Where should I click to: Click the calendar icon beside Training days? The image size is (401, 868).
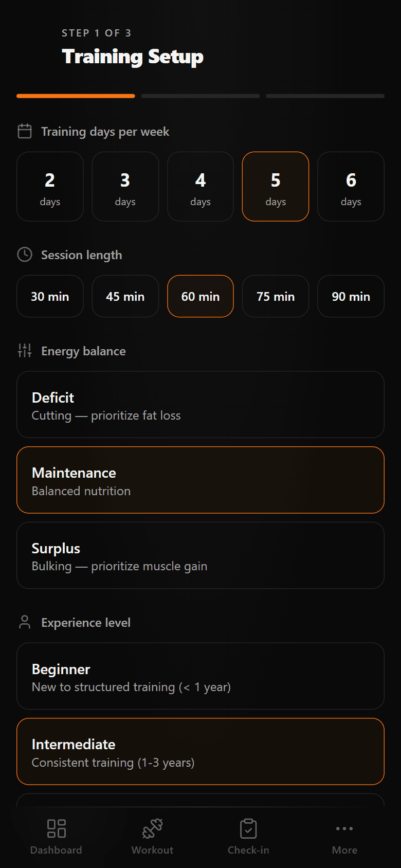(x=24, y=131)
